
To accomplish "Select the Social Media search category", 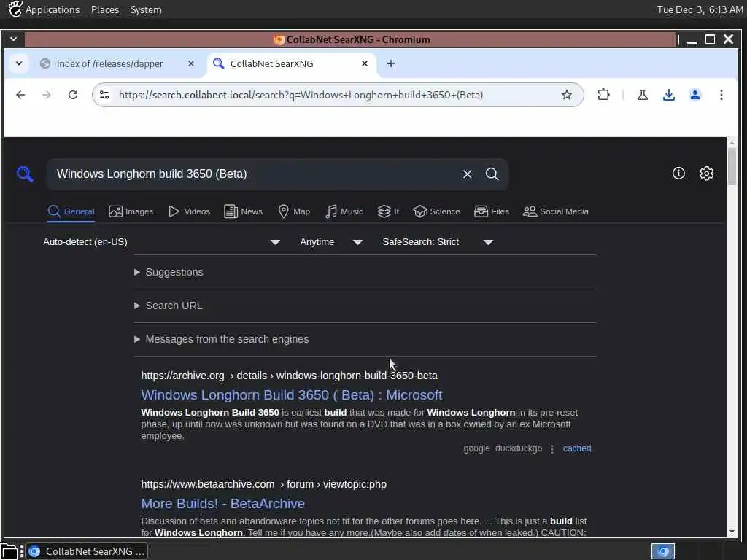I will [555, 211].
